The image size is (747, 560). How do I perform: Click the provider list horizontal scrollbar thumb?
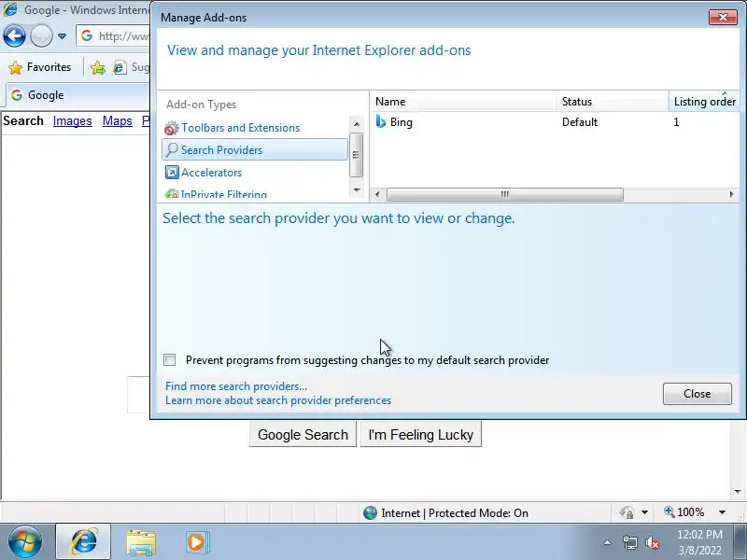504,194
